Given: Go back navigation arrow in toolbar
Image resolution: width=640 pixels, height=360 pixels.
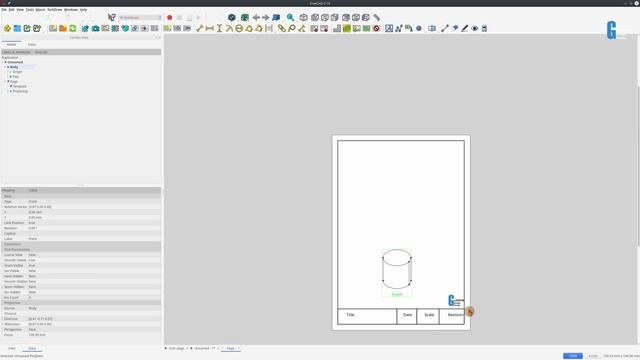Looking at the screenshot, I should [x=256, y=17].
